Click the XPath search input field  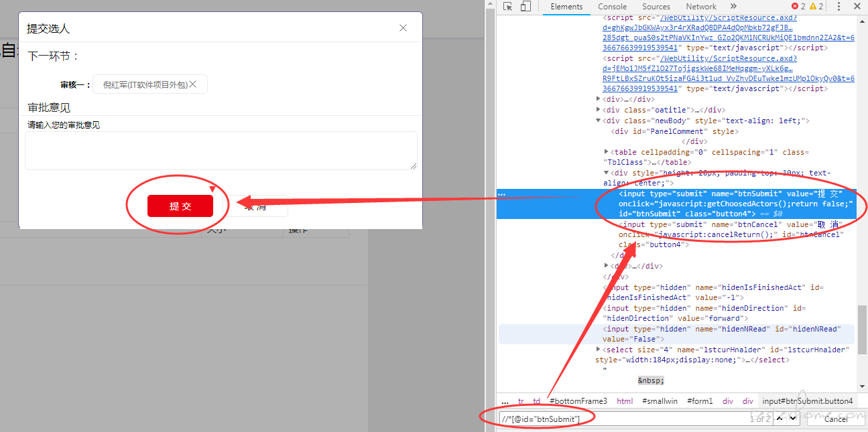(x=623, y=419)
